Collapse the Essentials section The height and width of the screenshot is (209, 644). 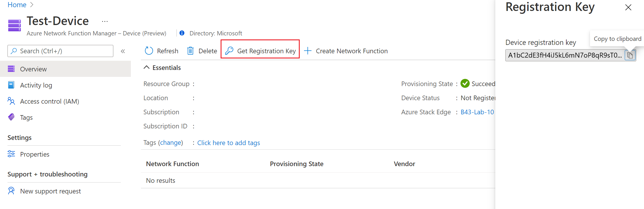pyautogui.click(x=147, y=67)
